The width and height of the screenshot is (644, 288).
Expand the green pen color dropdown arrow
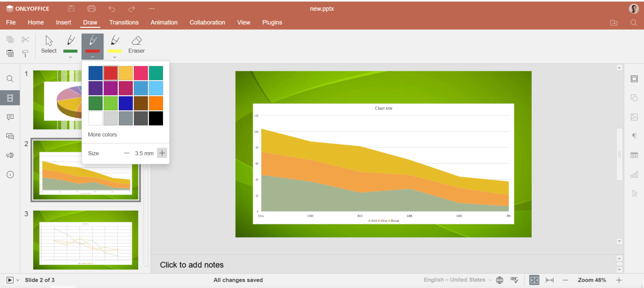70,57
